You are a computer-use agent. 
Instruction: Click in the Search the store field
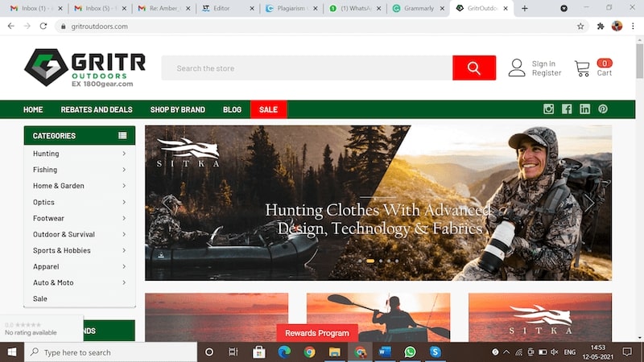pos(307,68)
